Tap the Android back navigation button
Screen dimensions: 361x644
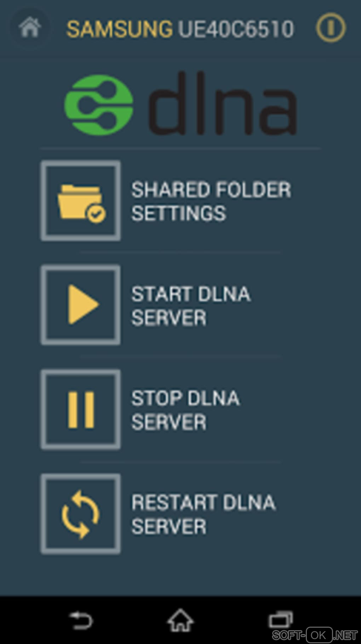[x=81, y=621]
